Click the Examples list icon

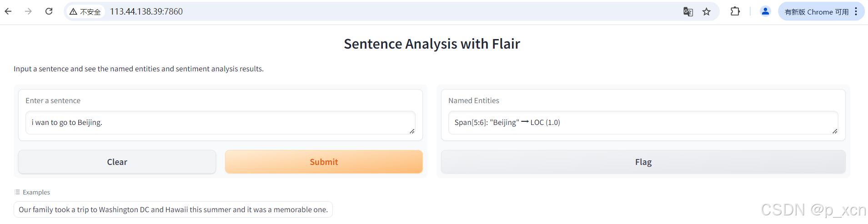[17, 192]
